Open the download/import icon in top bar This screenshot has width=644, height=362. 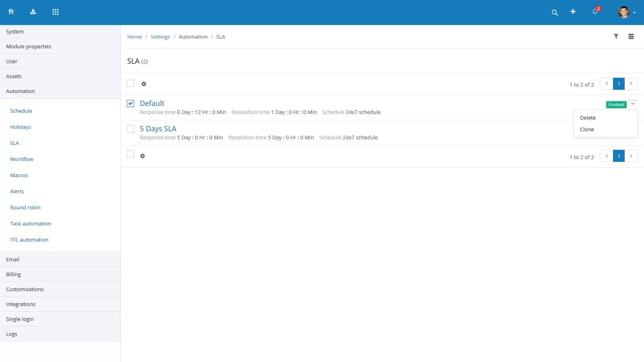(33, 12)
